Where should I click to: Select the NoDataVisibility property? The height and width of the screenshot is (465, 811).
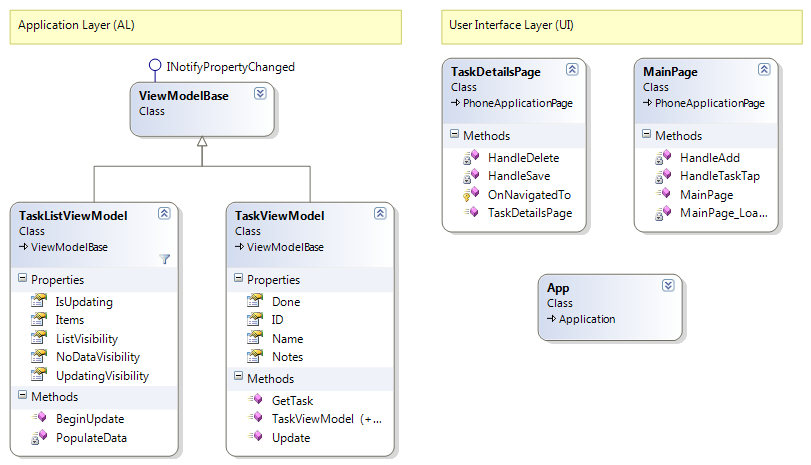97,357
